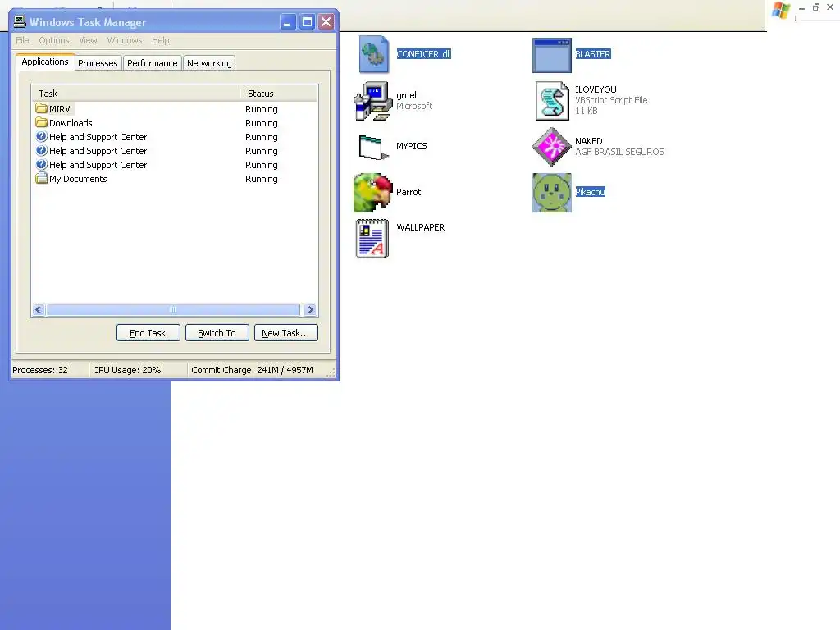Image resolution: width=840 pixels, height=630 pixels.
Task: Maximize the Windows Task Manager window
Action: (x=307, y=22)
